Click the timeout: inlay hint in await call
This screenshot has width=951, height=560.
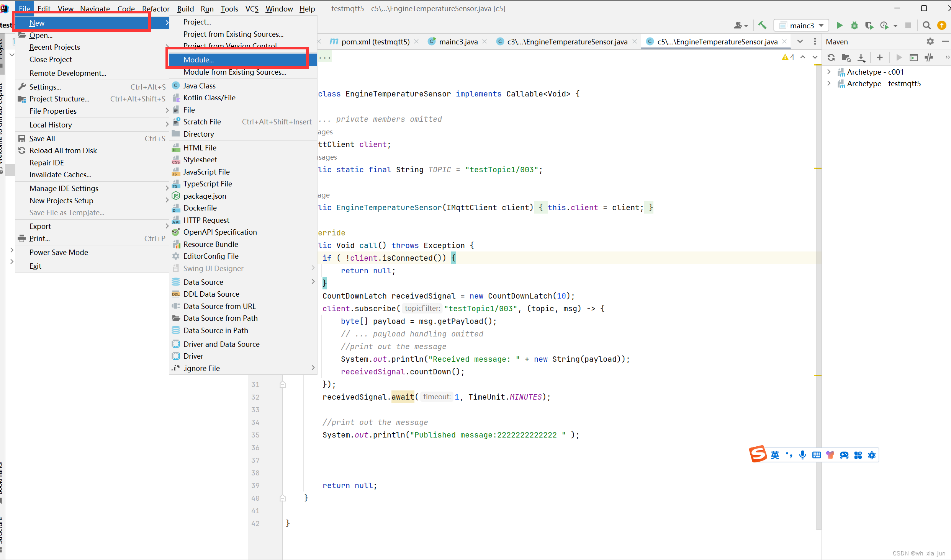click(437, 397)
